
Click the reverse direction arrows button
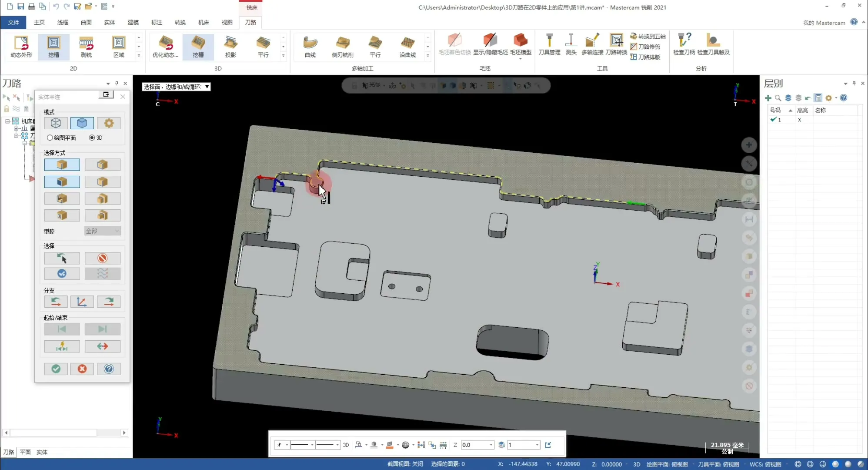(102, 346)
